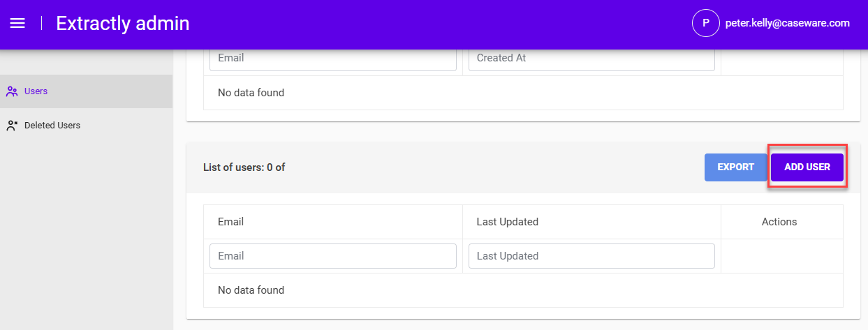
Task: Click 'No data found' in the upper table
Action: click(251, 93)
